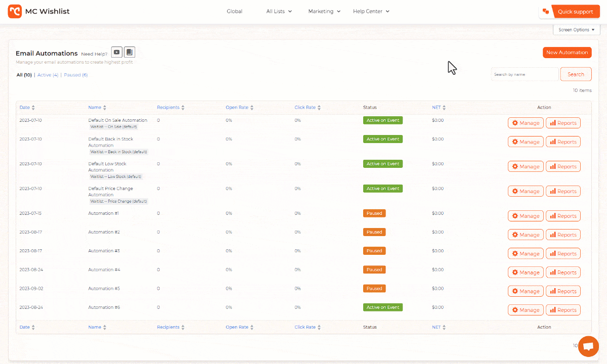
Task: Expand the Screen Options panel
Action: click(x=576, y=30)
